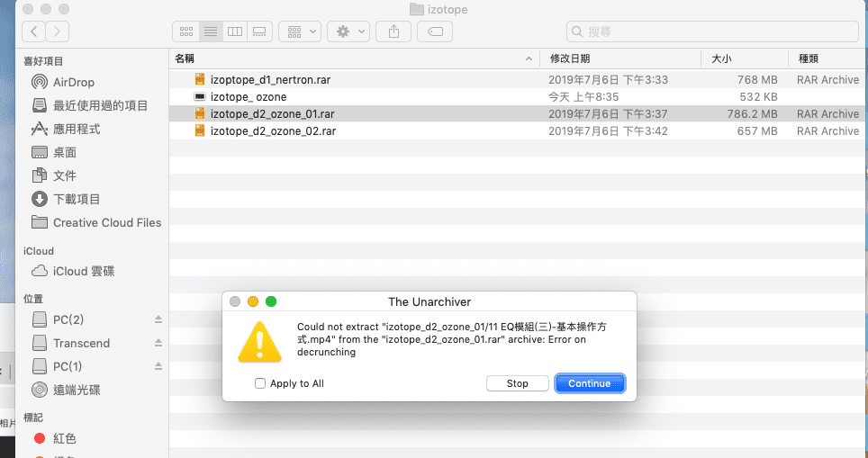Eject the PC(1) volume
This screenshot has height=458, width=868.
click(158, 365)
